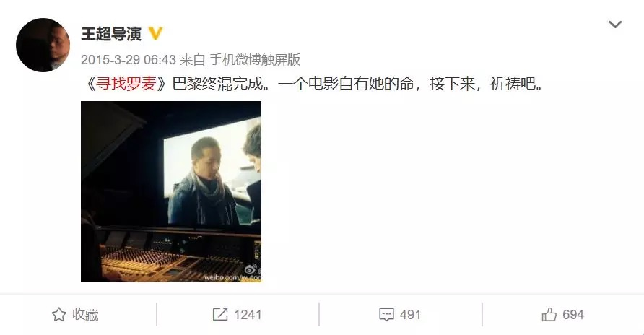Open the post options chevron menu

[x=615, y=25]
